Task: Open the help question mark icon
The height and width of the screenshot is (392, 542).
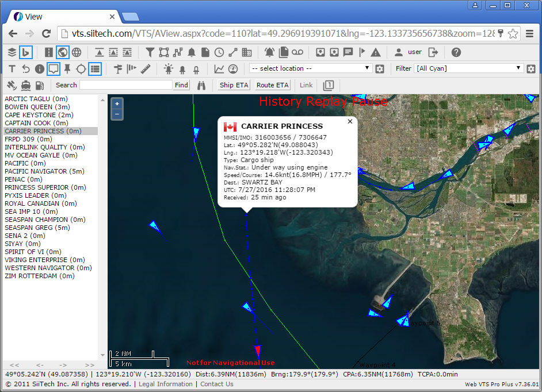Action: point(456,52)
